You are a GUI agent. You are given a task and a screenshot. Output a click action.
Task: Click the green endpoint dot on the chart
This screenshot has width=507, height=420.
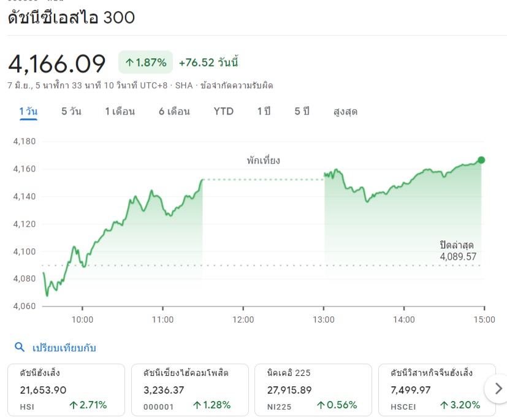click(481, 160)
